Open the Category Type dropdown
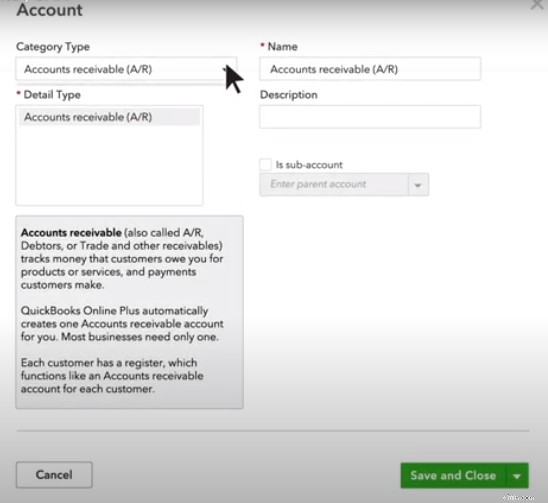 click(126, 69)
